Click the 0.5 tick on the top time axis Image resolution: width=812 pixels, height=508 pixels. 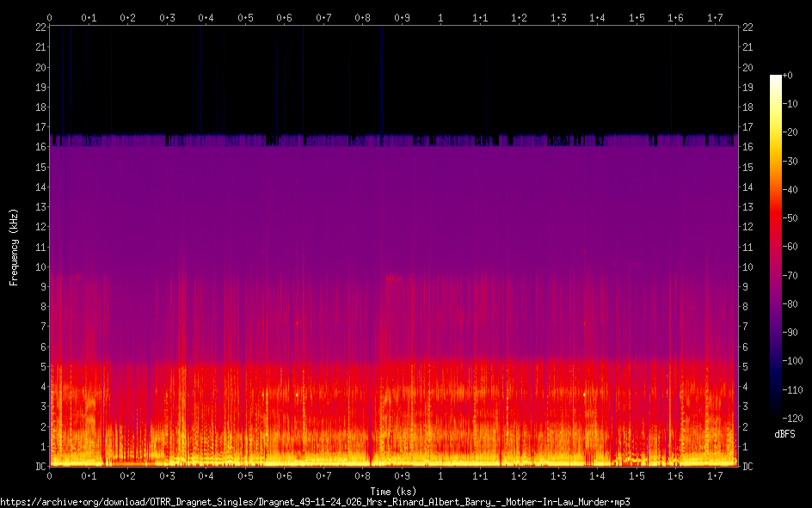click(x=245, y=17)
